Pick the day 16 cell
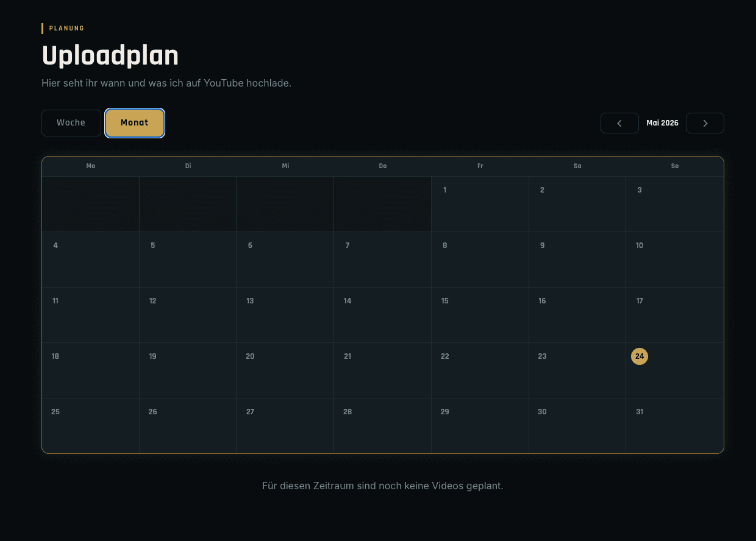Image resolution: width=756 pixels, height=541 pixels. 577,315
